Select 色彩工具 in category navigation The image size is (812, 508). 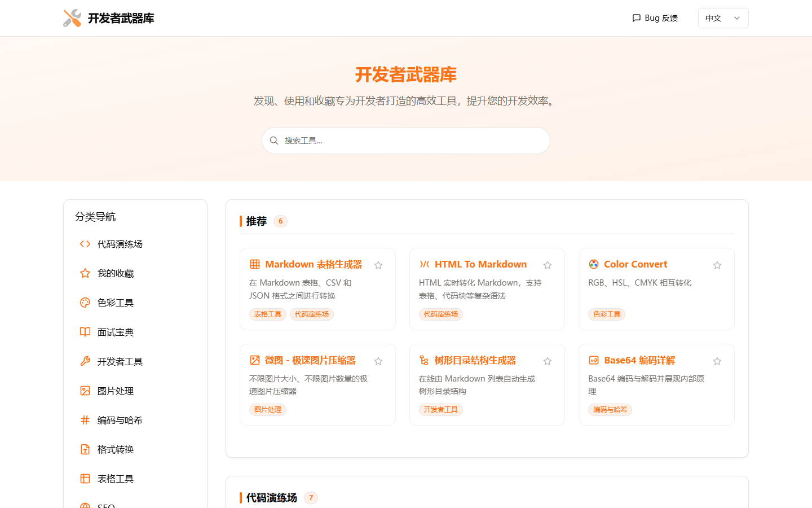(x=135, y=303)
